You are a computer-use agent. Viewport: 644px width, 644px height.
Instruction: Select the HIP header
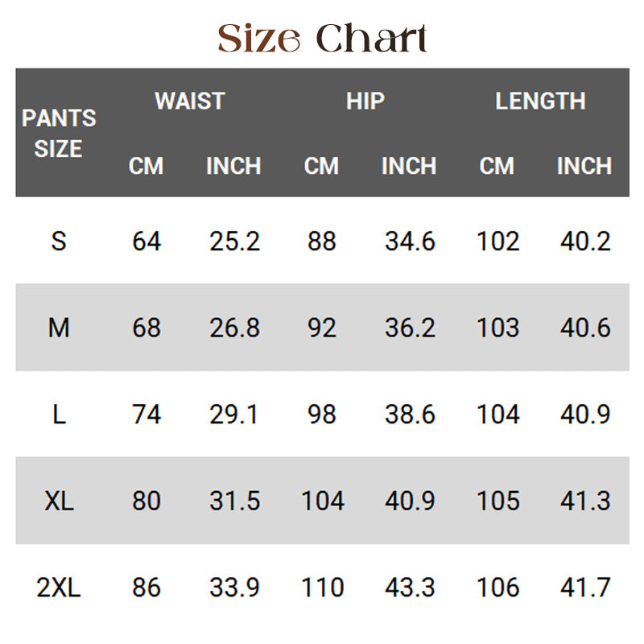click(x=365, y=101)
